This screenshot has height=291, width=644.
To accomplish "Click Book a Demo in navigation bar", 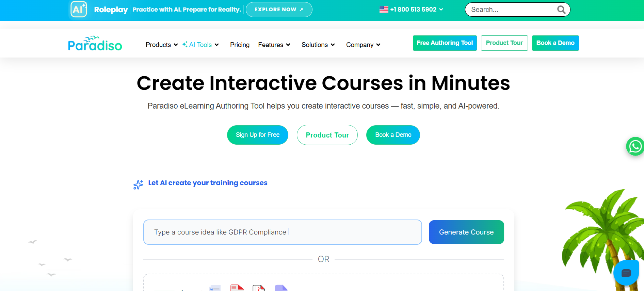I will click(555, 43).
